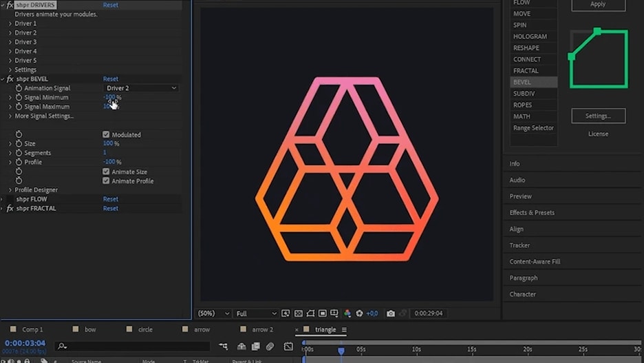Click the reset exposure icon

(359, 313)
